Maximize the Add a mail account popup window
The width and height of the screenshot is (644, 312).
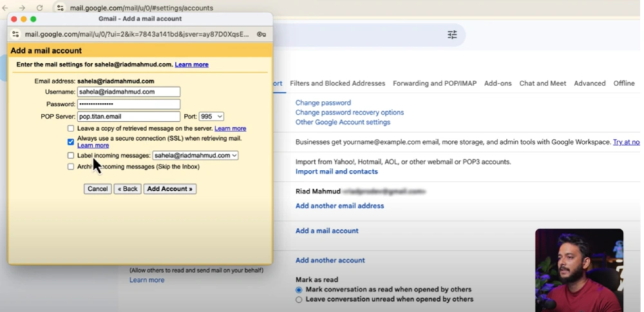(33, 19)
